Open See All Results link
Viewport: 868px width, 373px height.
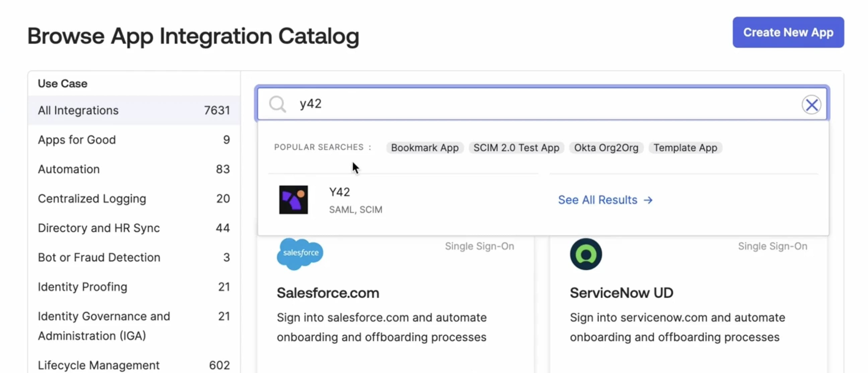[x=605, y=200]
